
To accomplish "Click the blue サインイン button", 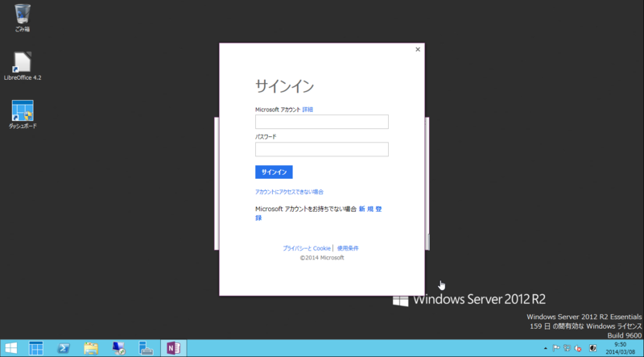I will [x=274, y=172].
